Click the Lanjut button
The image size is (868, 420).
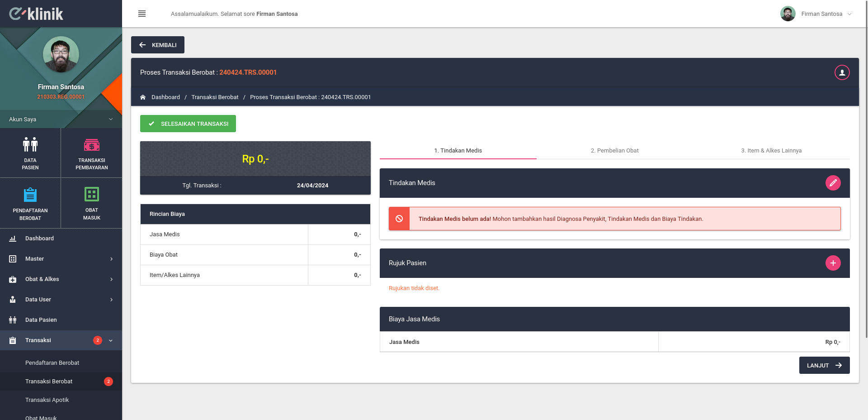coord(825,365)
